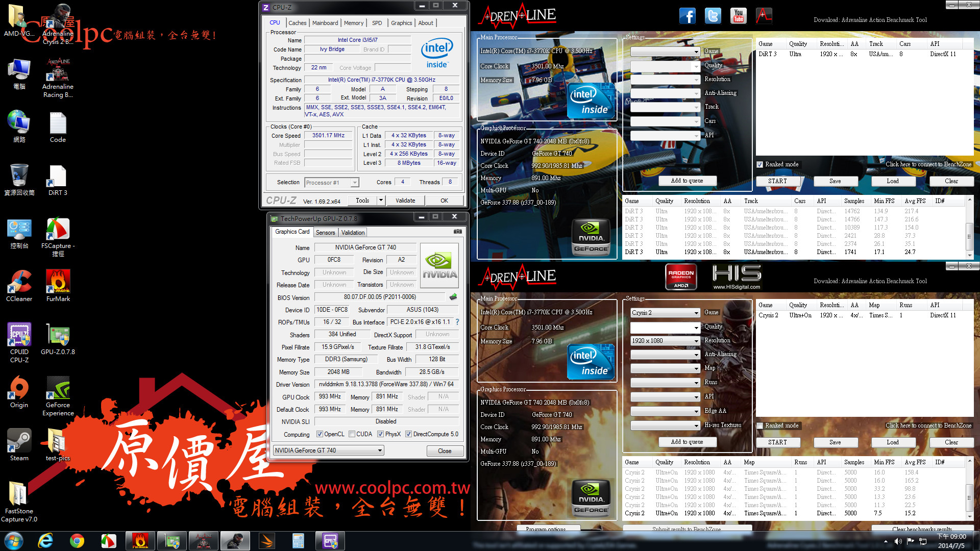This screenshot has width=980, height=551.
Task: Open the Adrenaline Crysis 2 Benchmark desktop shortcut
Action: (58, 24)
